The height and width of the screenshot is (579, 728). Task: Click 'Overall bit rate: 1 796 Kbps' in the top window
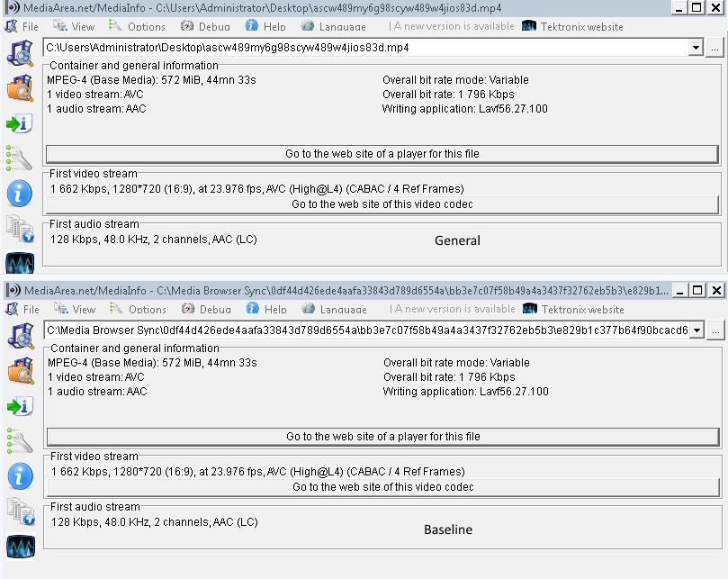(448, 95)
